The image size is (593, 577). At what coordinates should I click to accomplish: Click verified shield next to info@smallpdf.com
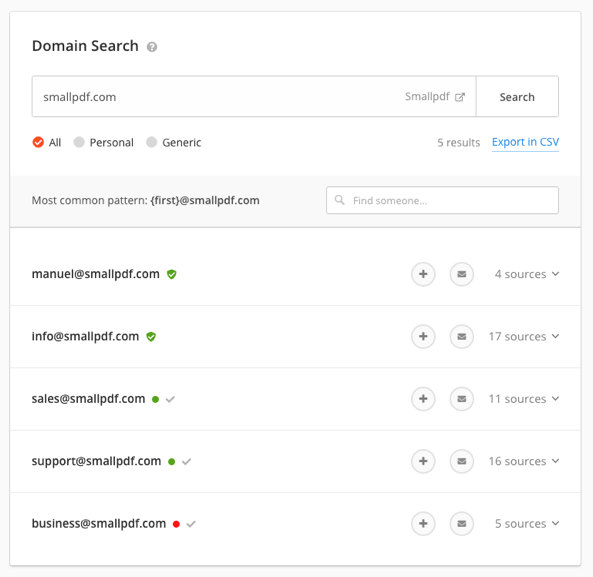[x=151, y=337]
